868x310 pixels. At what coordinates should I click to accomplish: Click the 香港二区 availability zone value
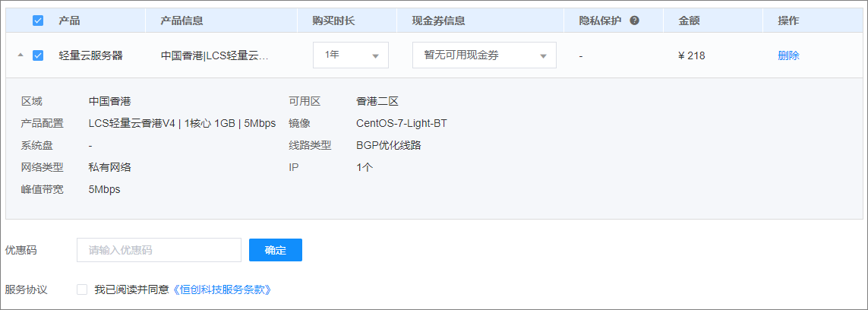pyautogui.click(x=377, y=101)
